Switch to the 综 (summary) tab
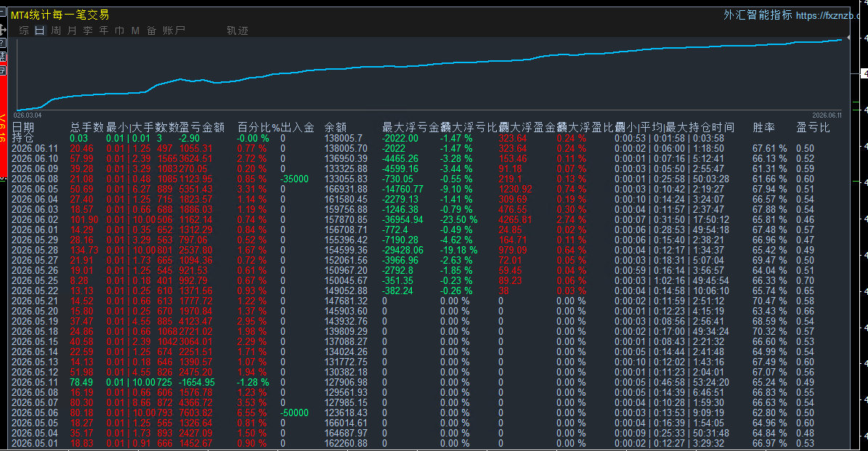 24,31
